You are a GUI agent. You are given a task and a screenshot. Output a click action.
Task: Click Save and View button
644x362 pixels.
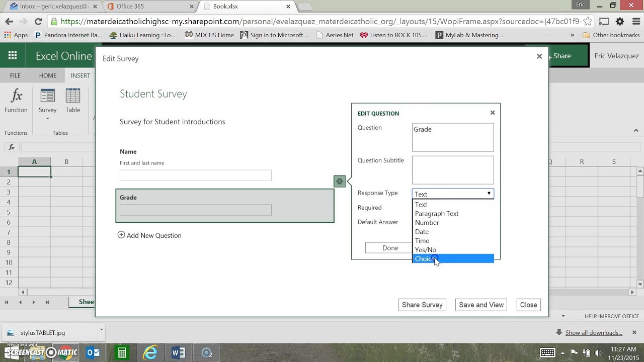pyautogui.click(x=481, y=305)
